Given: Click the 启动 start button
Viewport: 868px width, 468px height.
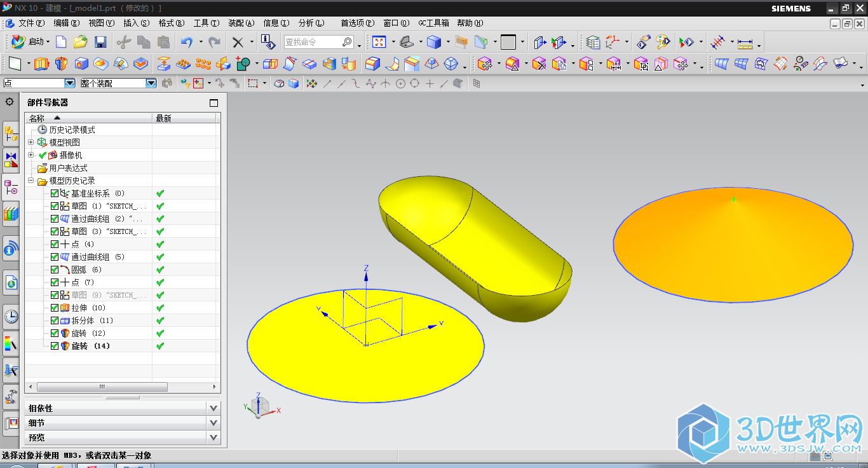Looking at the screenshot, I should pos(29,42).
